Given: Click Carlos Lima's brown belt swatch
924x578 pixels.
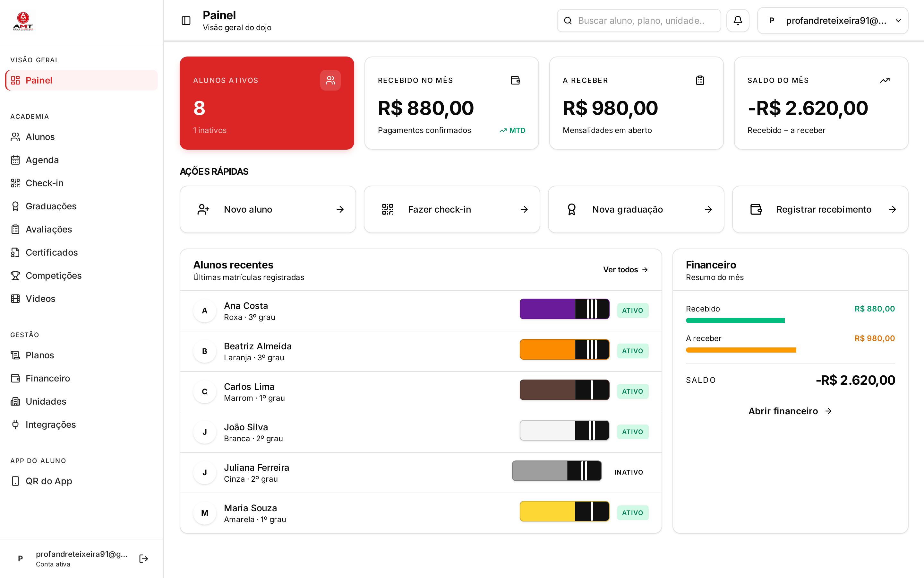Looking at the screenshot, I should 564,390.
